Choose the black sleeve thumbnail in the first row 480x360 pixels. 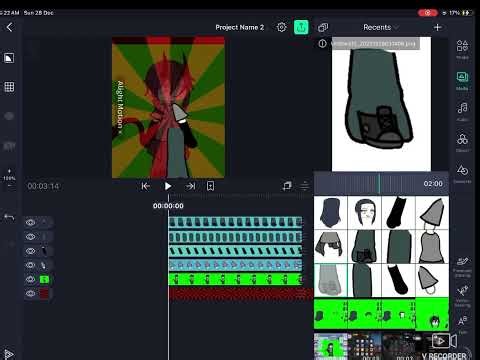click(x=399, y=212)
